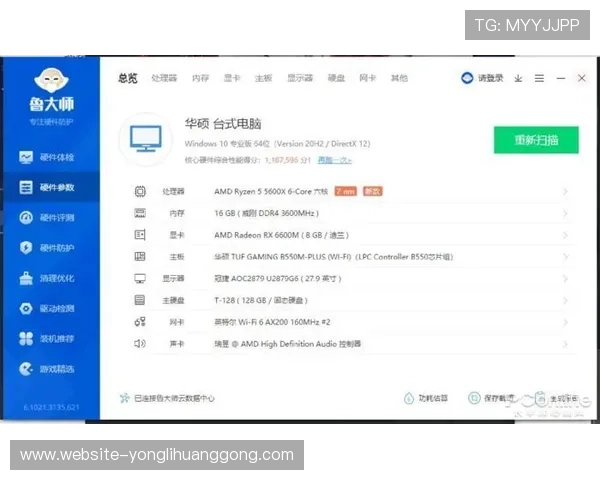Click the 主硬盘 disk icon

tap(140, 300)
